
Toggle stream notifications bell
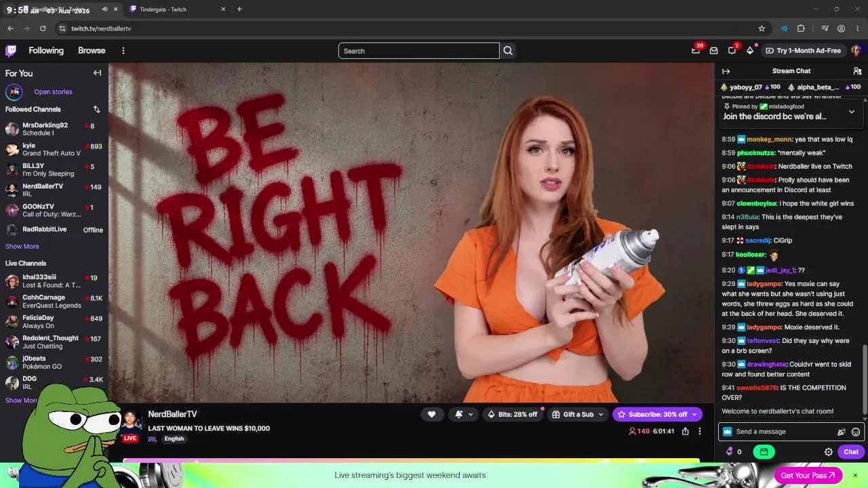(x=459, y=414)
